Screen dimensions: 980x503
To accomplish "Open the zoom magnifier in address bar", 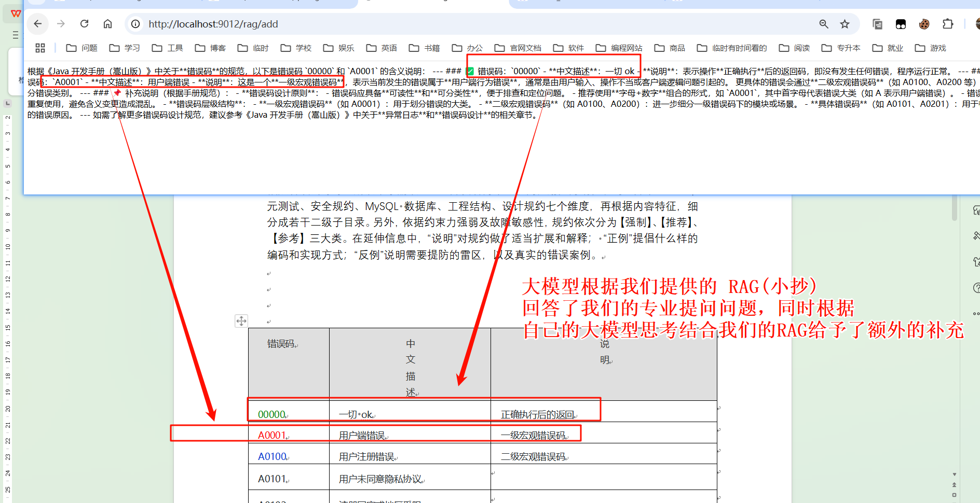I will click(x=824, y=24).
